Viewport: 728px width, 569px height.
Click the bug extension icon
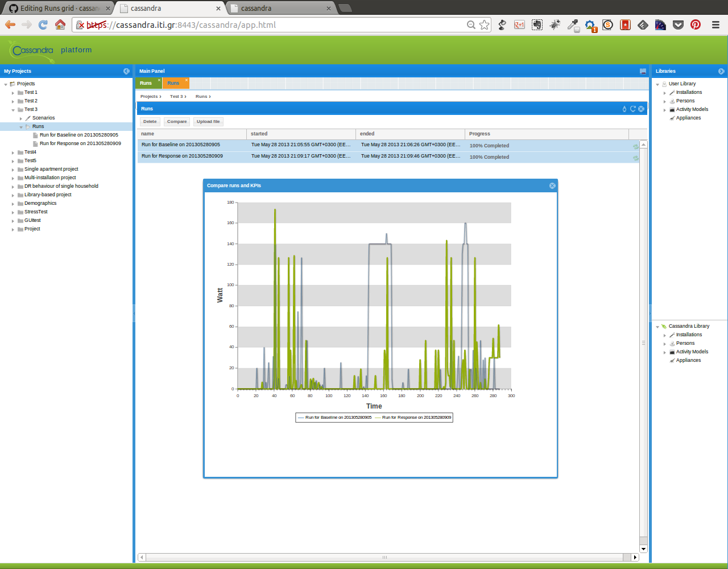[555, 24]
